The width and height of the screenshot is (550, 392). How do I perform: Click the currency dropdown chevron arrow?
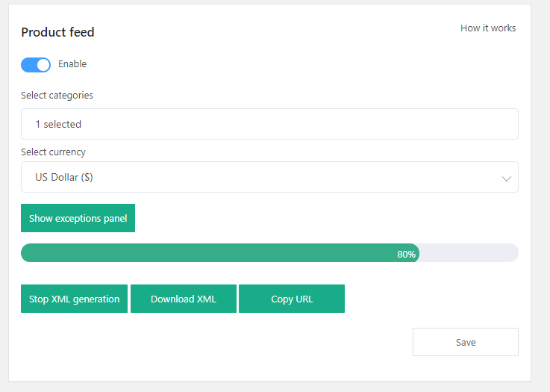506,178
